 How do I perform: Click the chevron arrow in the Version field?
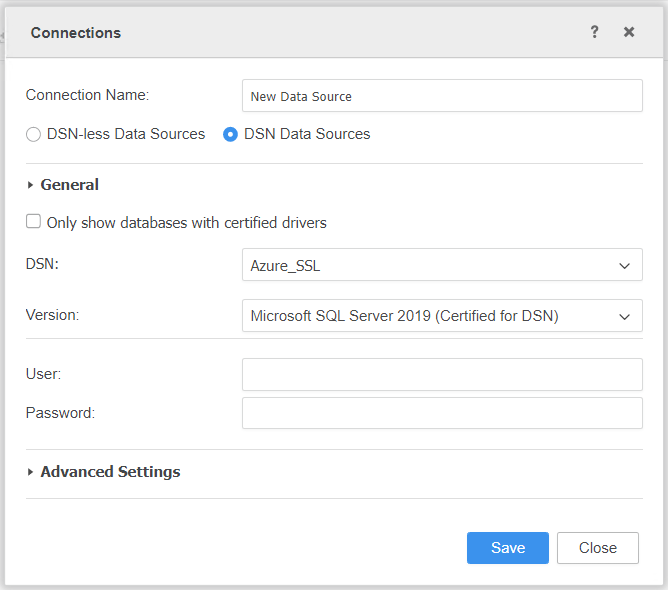tap(624, 316)
